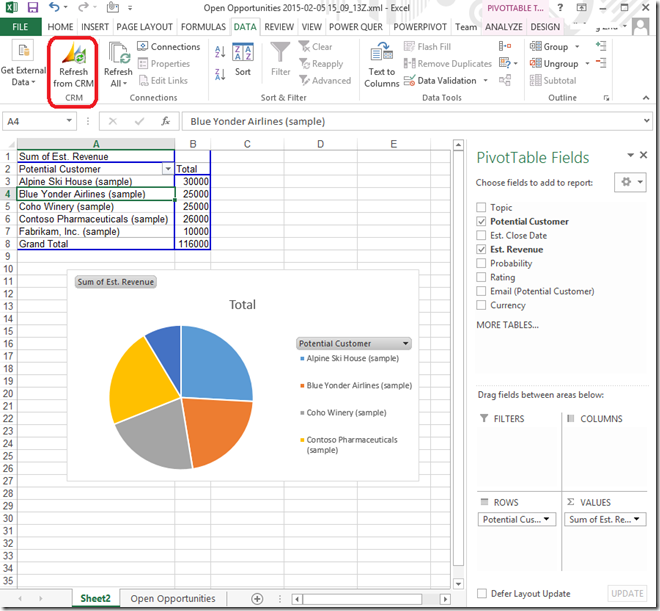Image resolution: width=660 pixels, height=611 pixels.
Task: Open the Sort dialog icon
Action: [x=243, y=53]
